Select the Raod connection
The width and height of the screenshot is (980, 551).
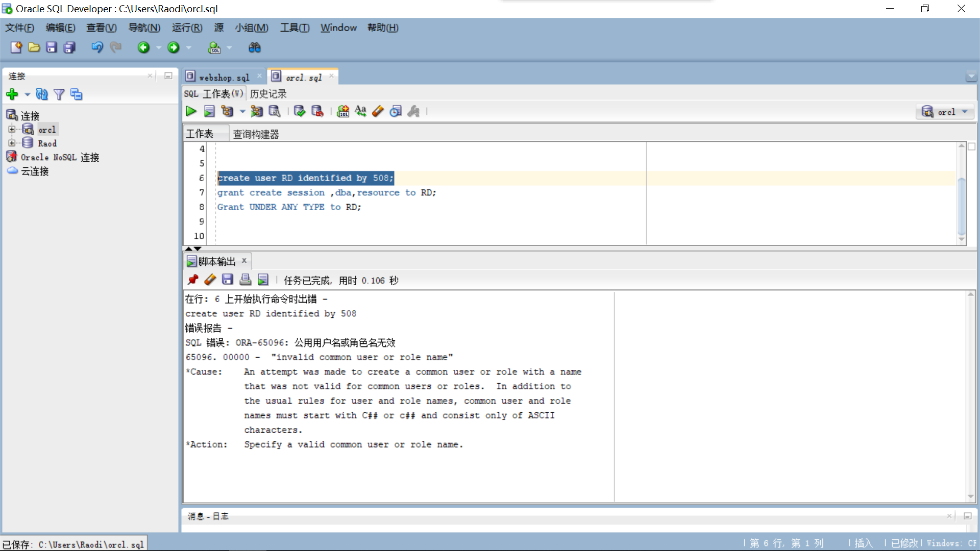[x=47, y=143]
